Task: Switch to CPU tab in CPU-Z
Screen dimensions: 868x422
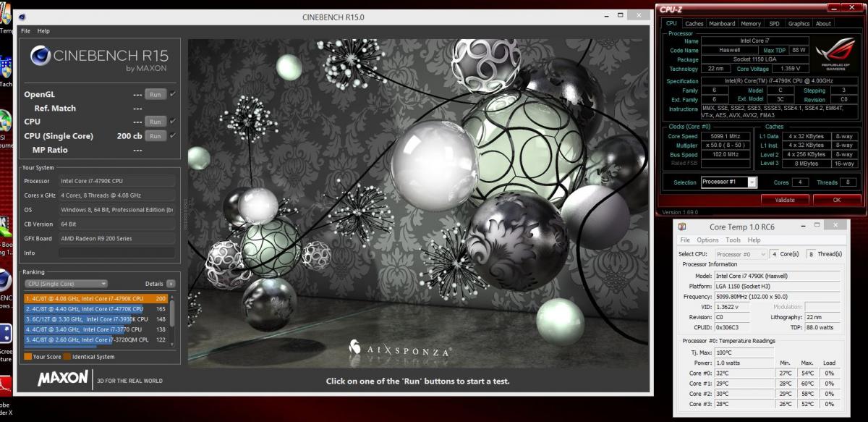Action: click(671, 24)
